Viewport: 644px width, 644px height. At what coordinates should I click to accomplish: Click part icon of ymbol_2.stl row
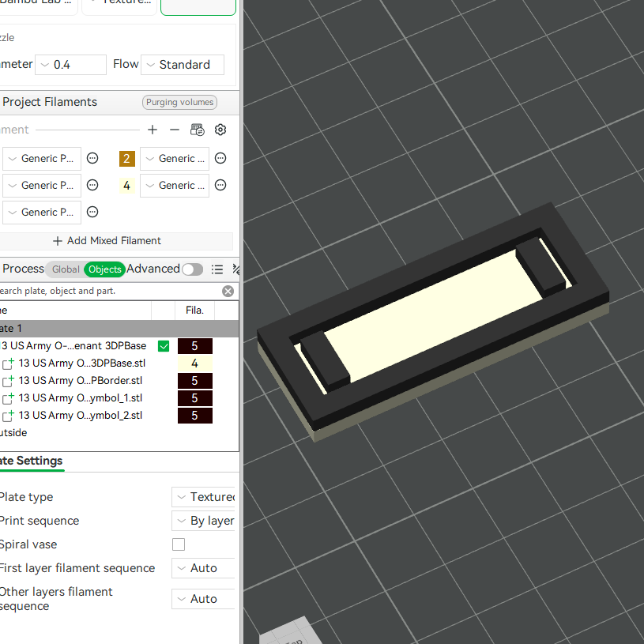(8, 416)
